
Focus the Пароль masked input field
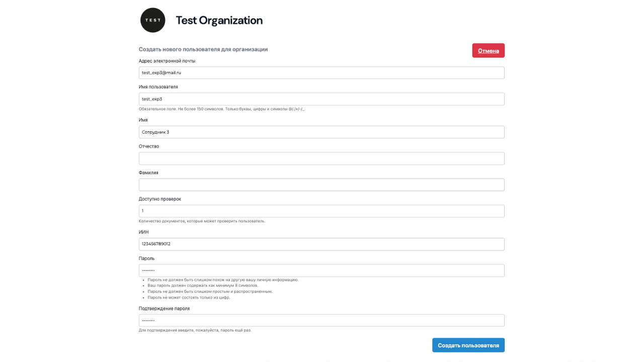click(321, 270)
